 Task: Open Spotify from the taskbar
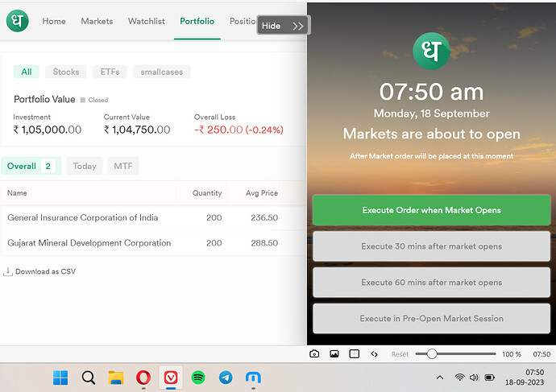pos(198,378)
